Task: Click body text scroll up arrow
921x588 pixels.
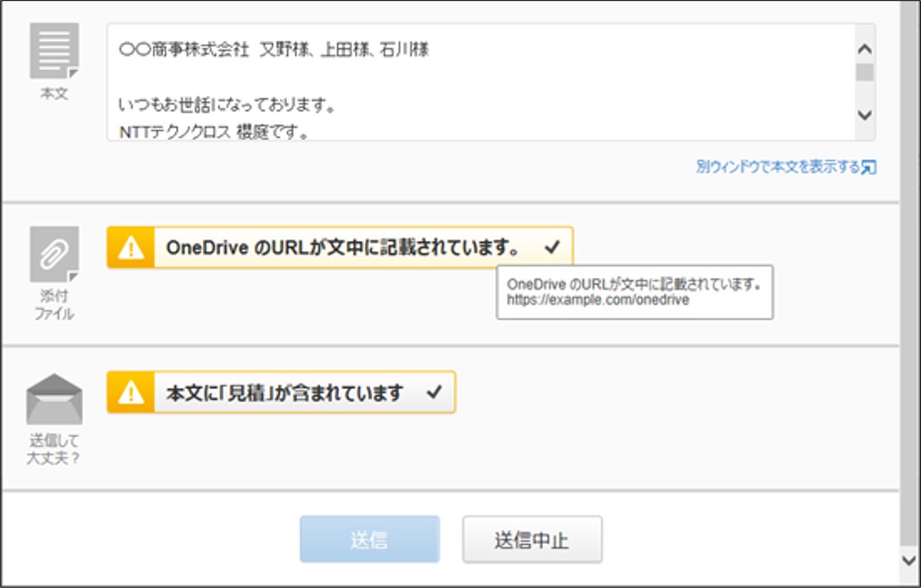Action: [865, 49]
